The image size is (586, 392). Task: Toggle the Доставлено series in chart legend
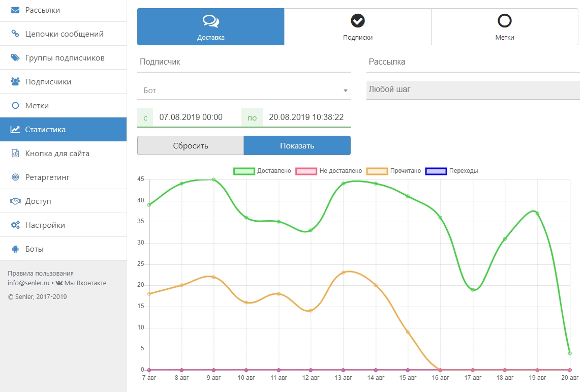tap(262, 171)
